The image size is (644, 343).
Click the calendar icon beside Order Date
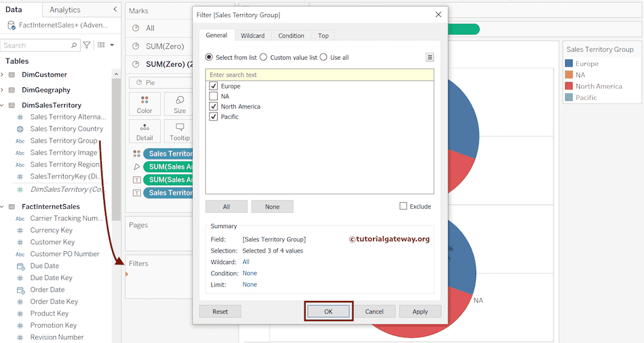coord(21,290)
